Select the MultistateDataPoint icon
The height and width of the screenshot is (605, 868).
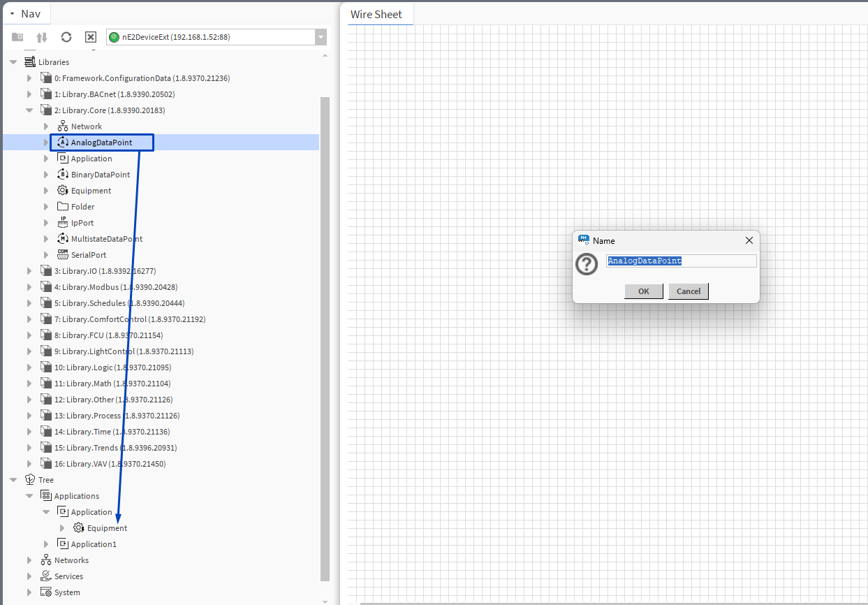click(x=63, y=239)
